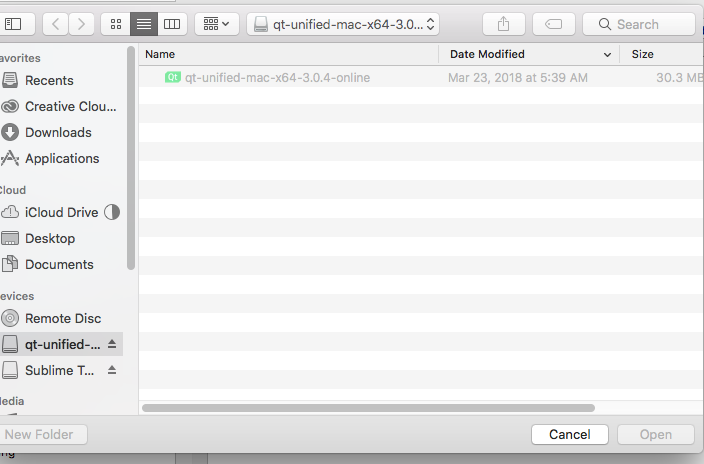Cancel the file dialog
Screen dimensions: 704x464
[570, 434]
